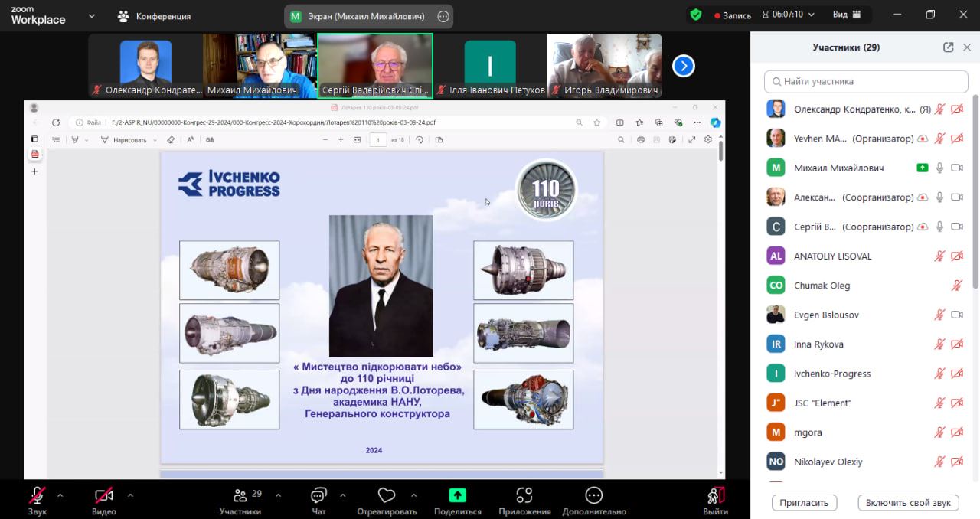Click the Найти участника search field
This screenshot has width=980, height=519.
866,81
